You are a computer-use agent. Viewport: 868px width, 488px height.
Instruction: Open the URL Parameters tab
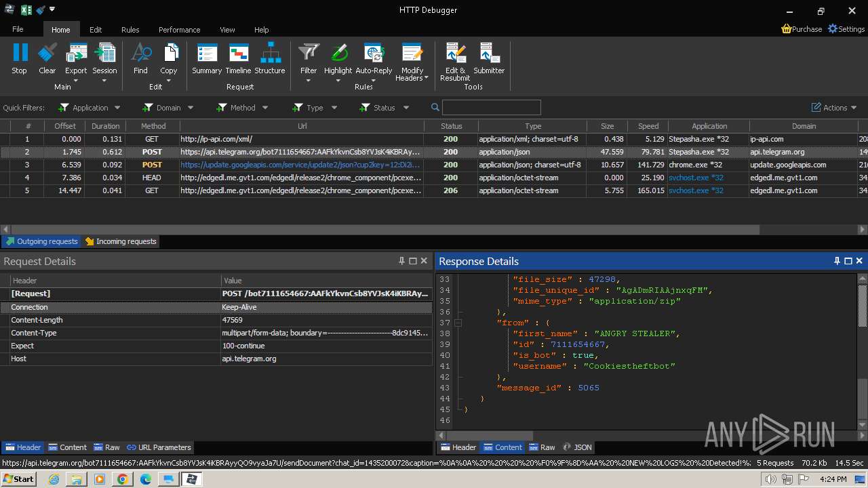(159, 447)
